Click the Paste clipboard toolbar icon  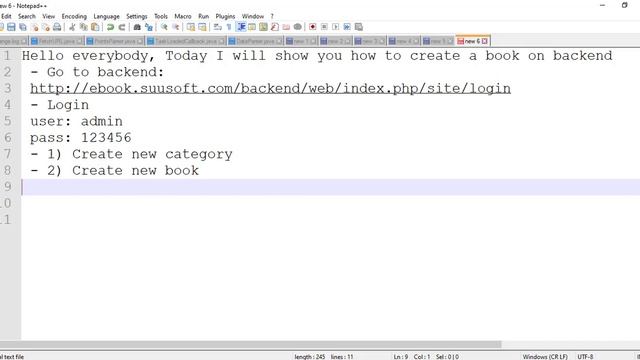[x=95, y=27]
